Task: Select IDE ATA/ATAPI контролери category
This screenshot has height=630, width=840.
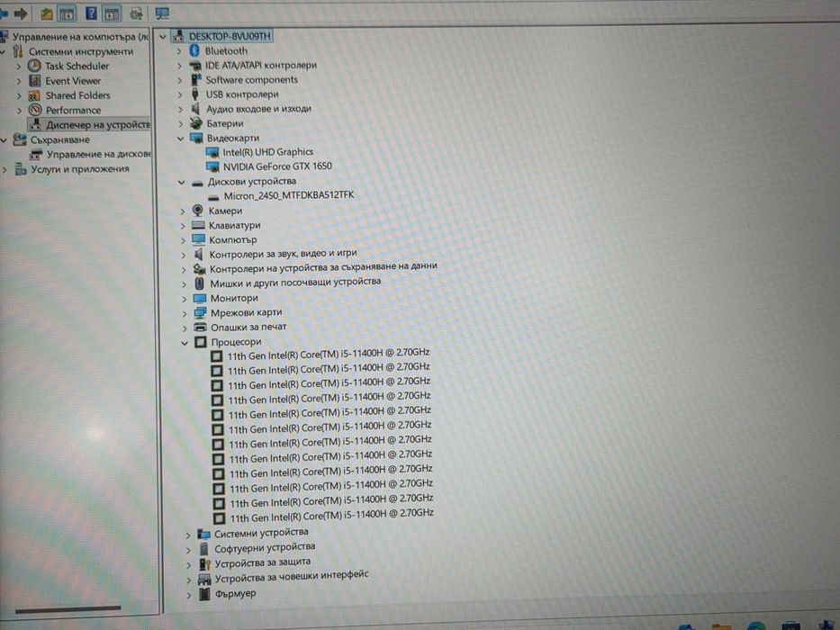Action: click(261, 66)
